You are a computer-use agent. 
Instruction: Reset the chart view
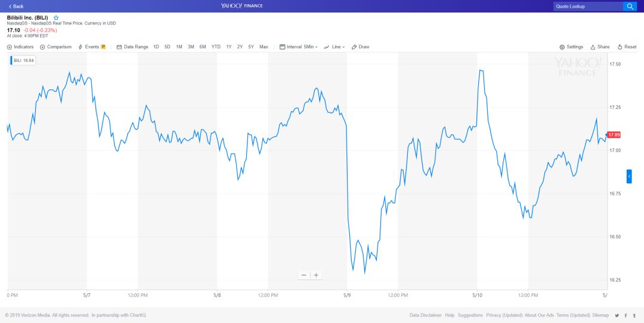[x=627, y=47]
